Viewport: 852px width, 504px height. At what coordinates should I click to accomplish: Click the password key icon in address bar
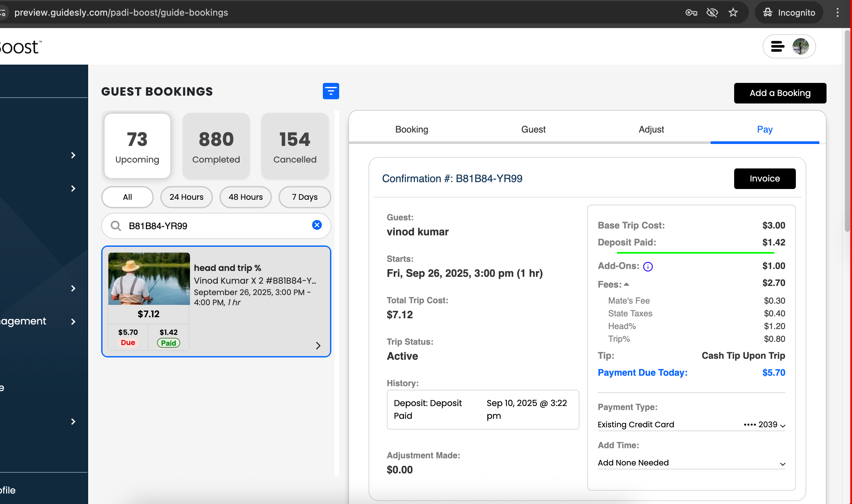[x=691, y=12]
